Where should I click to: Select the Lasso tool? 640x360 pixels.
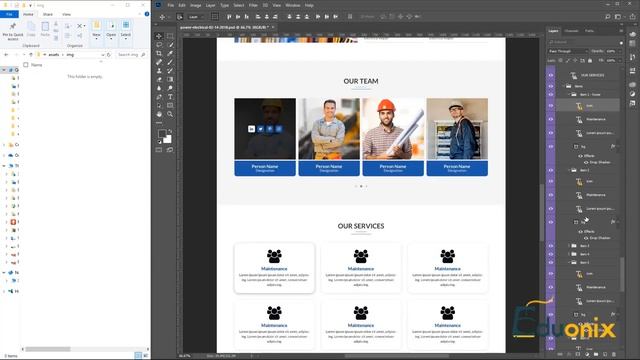[x=159, y=45]
